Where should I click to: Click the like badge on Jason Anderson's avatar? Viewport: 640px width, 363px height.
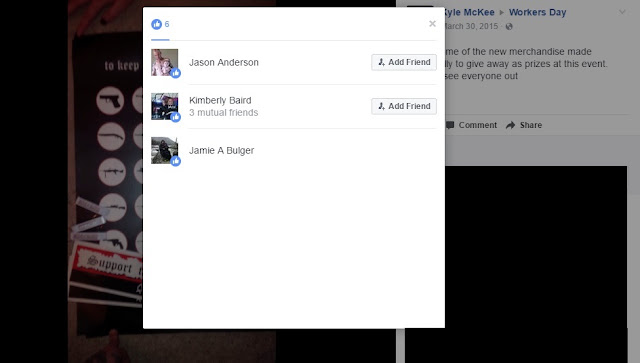tap(176, 73)
